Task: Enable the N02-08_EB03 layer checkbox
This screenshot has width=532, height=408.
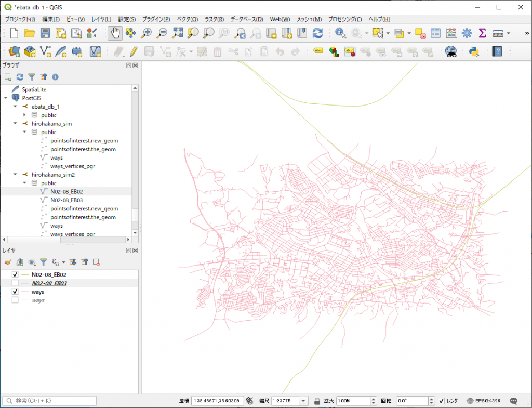Action: 15,283
